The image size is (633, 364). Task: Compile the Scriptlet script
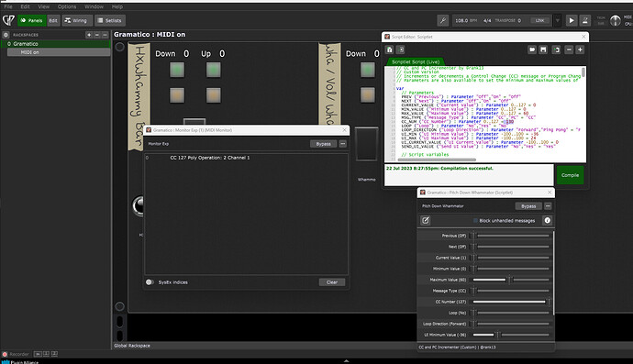pyautogui.click(x=570, y=175)
